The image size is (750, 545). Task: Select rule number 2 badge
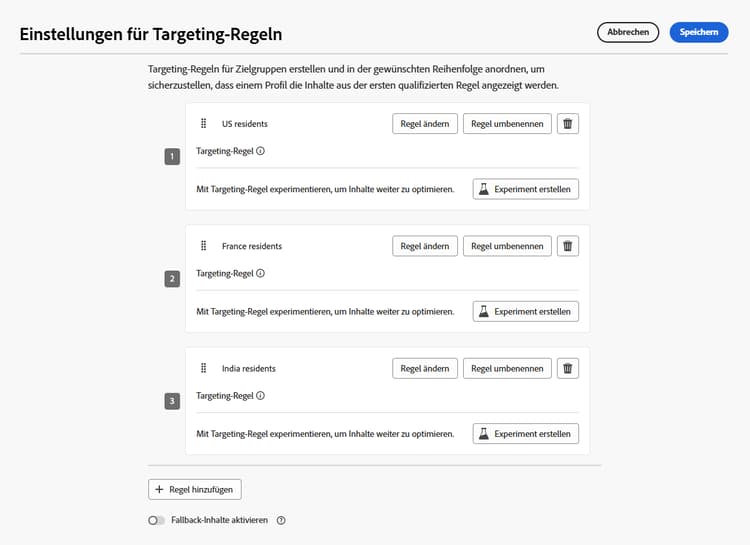172,279
